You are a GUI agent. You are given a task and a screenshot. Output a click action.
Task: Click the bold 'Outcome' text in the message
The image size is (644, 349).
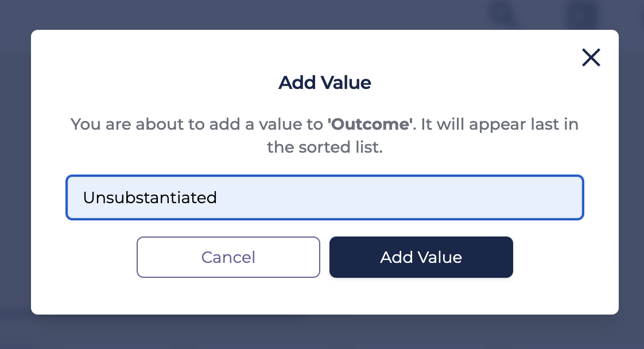[x=369, y=124]
